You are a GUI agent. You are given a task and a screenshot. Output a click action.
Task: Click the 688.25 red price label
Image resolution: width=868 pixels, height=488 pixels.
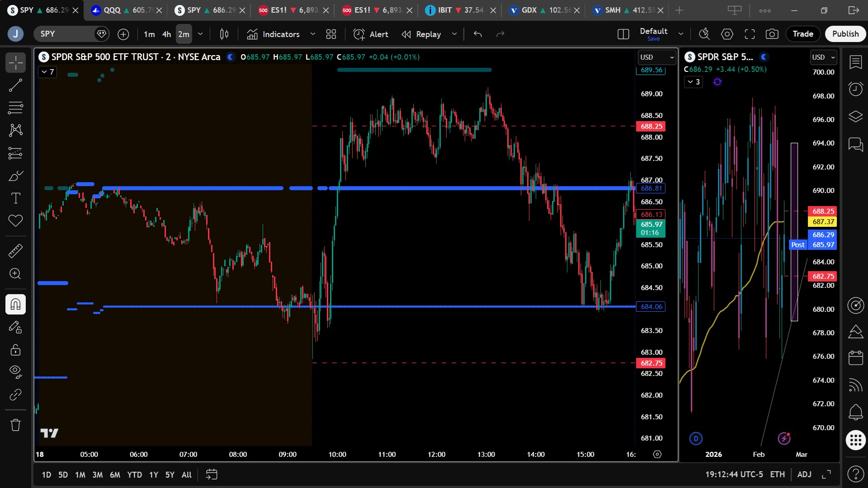click(651, 127)
